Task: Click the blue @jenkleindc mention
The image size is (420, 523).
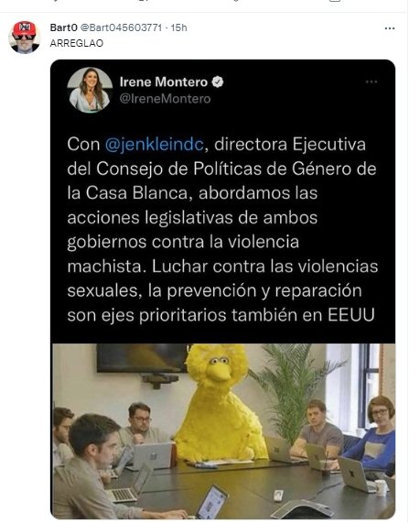Action: [x=154, y=145]
